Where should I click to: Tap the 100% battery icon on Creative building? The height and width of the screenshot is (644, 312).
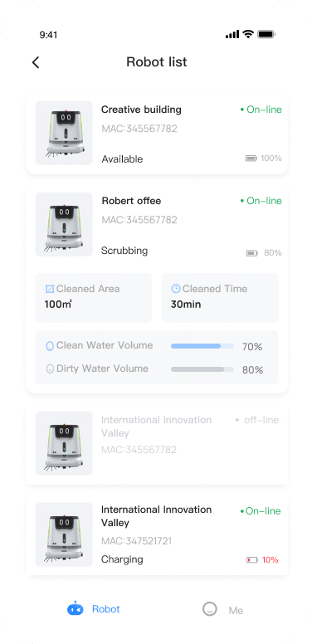(x=251, y=159)
